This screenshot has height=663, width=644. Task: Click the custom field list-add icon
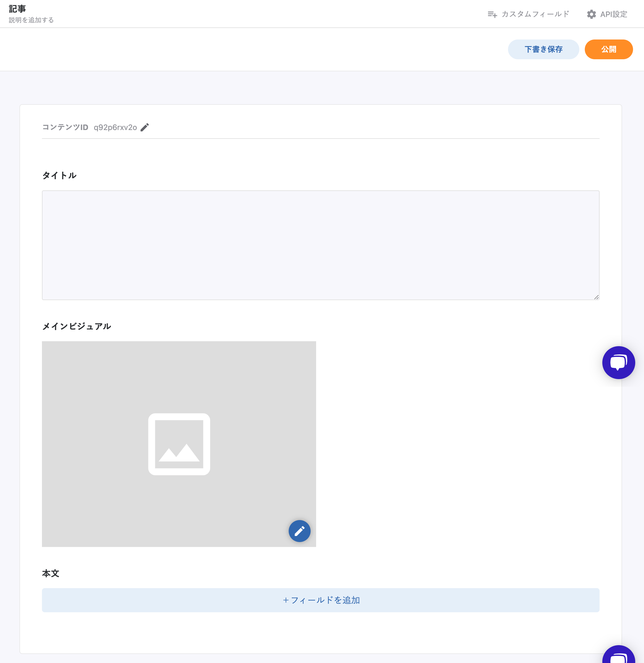click(x=492, y=14)
